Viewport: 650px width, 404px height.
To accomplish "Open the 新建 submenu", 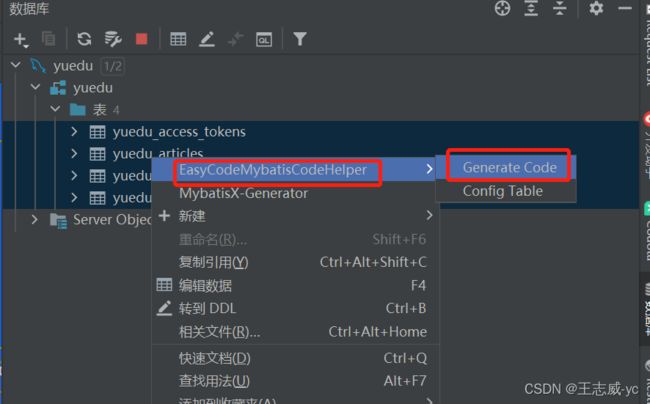I will 294,216.
